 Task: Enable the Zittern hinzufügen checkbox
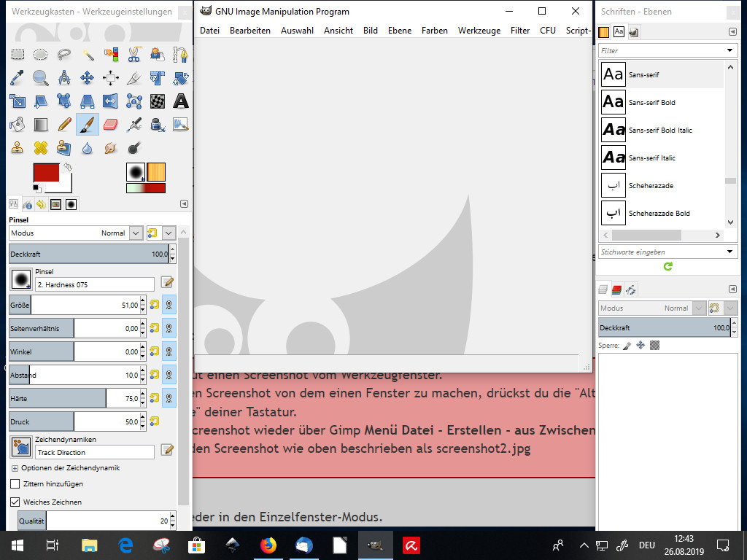[x=15, y=483]
